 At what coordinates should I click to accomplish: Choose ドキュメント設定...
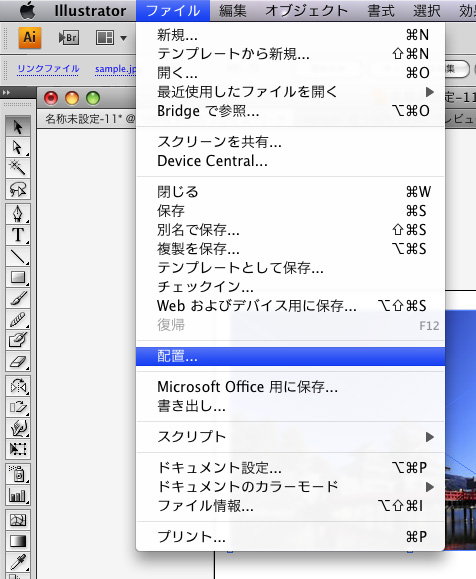pos(290,468)
